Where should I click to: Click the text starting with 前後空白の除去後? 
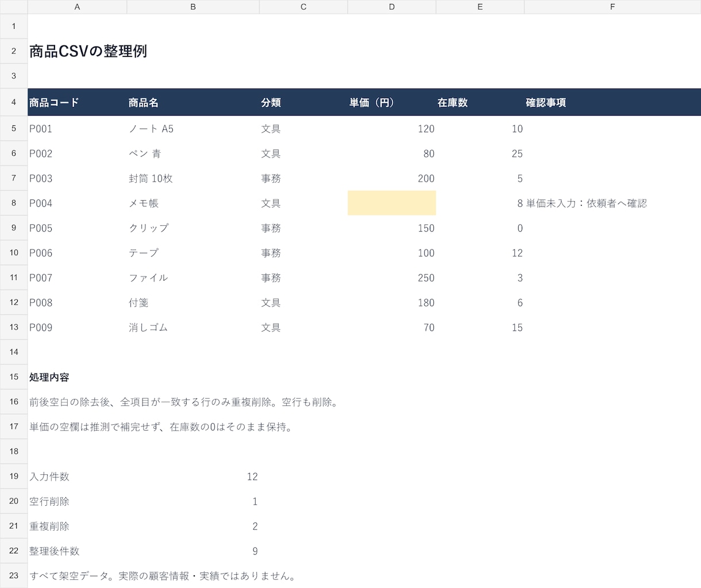tap(185, 402)
